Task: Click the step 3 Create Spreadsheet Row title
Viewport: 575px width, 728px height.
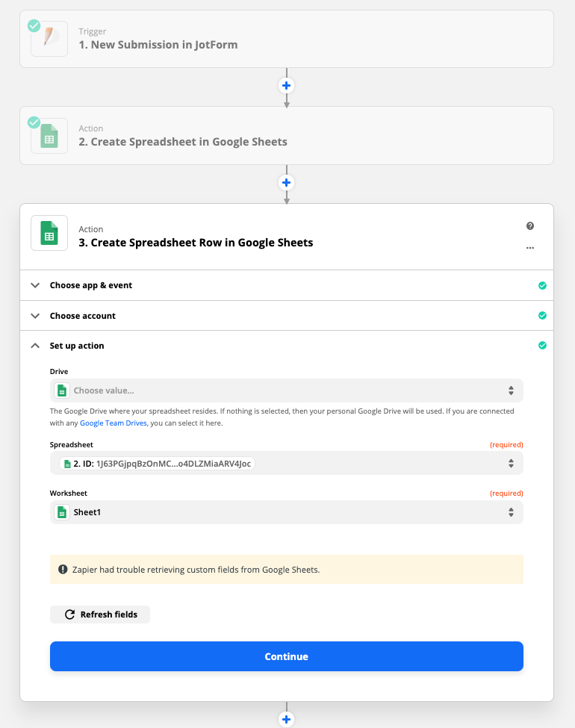Action: (x=196, y=243)
